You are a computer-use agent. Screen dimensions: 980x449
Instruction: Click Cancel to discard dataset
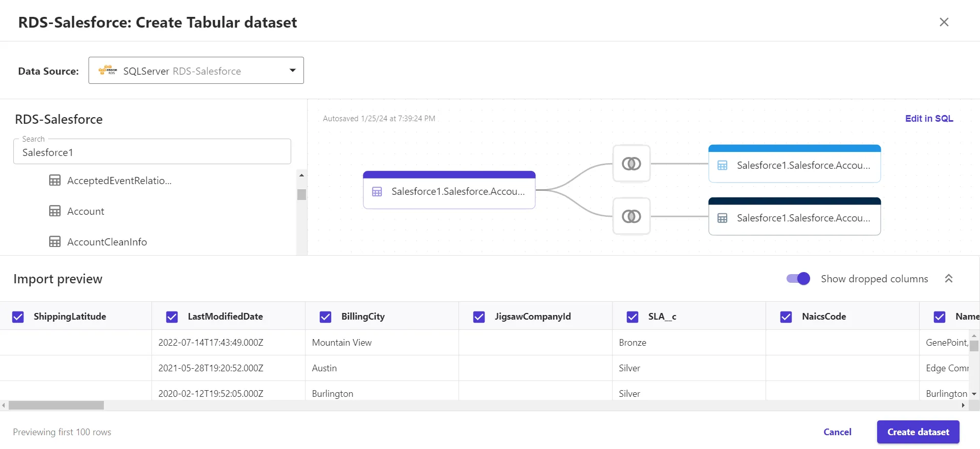pos(837,432)
